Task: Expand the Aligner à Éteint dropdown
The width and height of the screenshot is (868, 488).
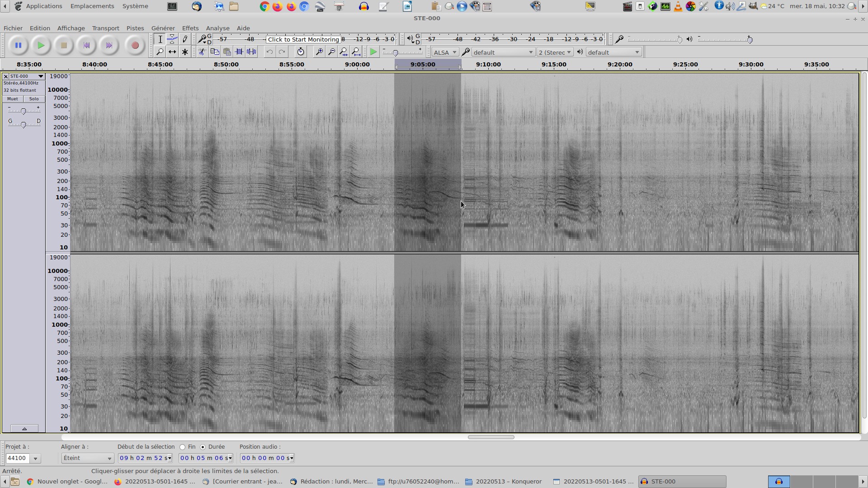Action: (x=87, y=458)
